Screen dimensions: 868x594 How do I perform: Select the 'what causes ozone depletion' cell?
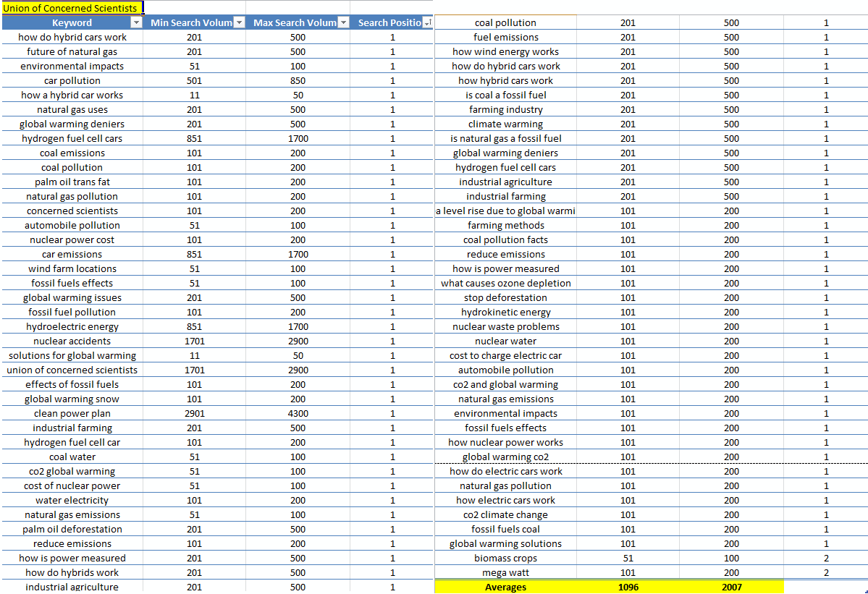pos(505,283)
